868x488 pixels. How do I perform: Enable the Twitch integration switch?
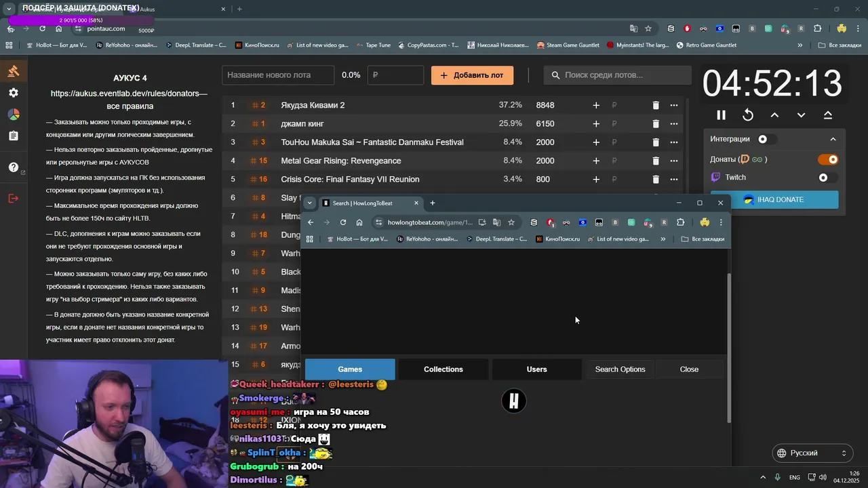click(x=829, y=178)
